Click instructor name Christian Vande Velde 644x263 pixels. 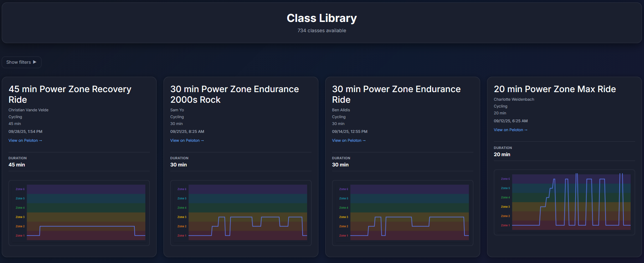[x=28, y=110]
